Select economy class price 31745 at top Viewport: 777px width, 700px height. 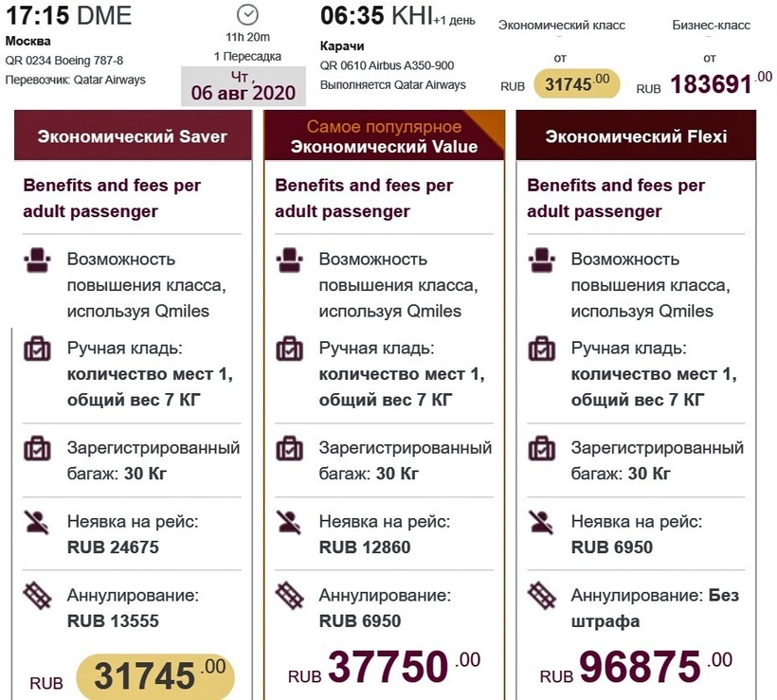pyautogui.click(x=576, y=83)
